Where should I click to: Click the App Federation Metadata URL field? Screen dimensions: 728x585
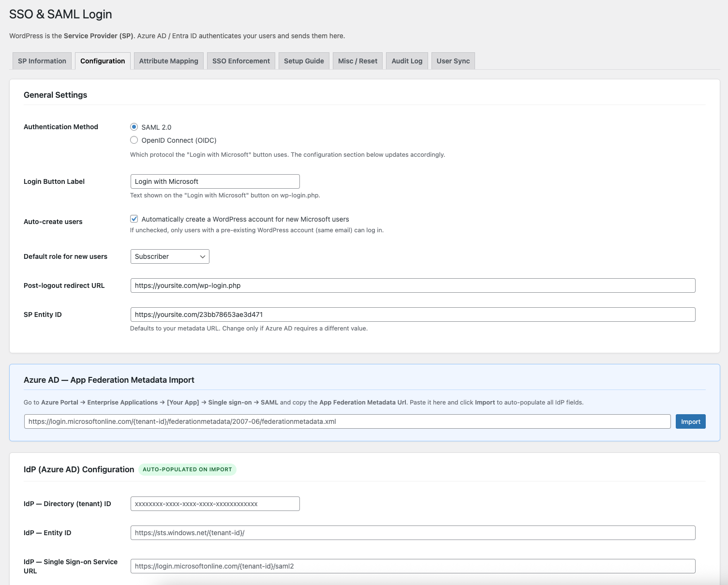point(347,421)
